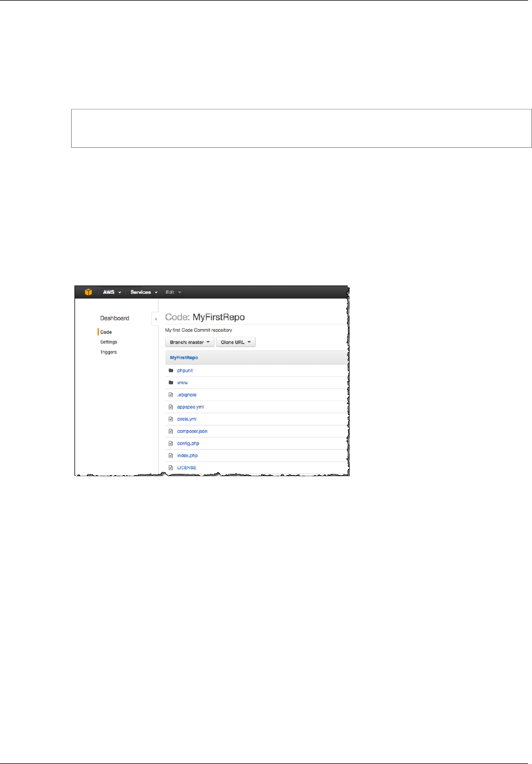Open the Edit menu in top bar
532x764 pixels.
pos(173,292)
